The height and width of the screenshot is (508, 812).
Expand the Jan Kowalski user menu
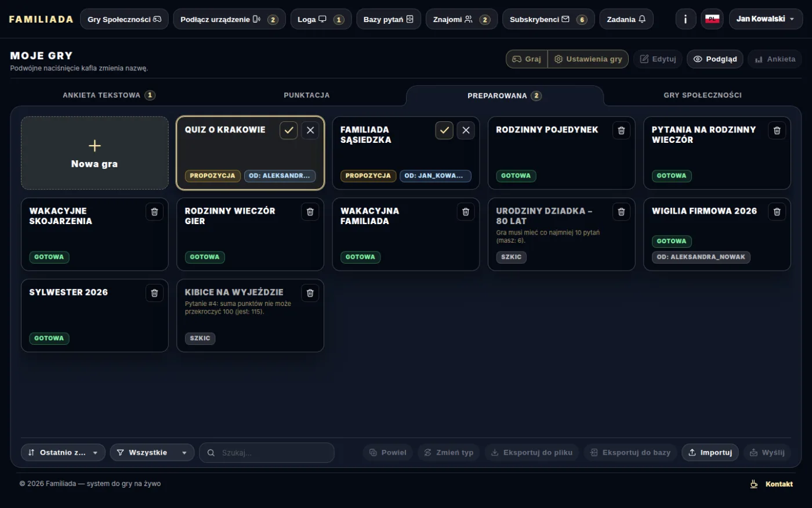click(x=766, y=19)
